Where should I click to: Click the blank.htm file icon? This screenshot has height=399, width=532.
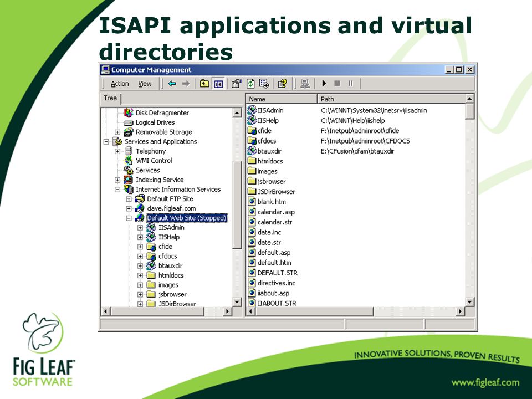[252, 202]
